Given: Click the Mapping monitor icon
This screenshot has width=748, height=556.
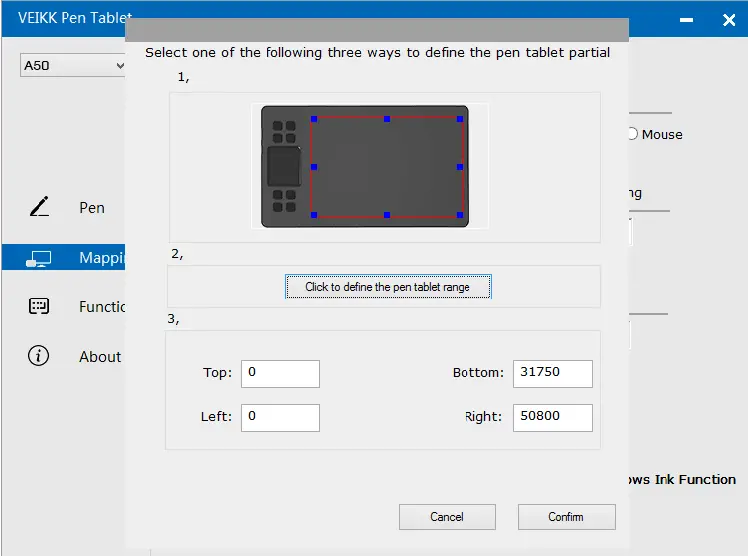Looking at the screenshot, I should point(39,258).
